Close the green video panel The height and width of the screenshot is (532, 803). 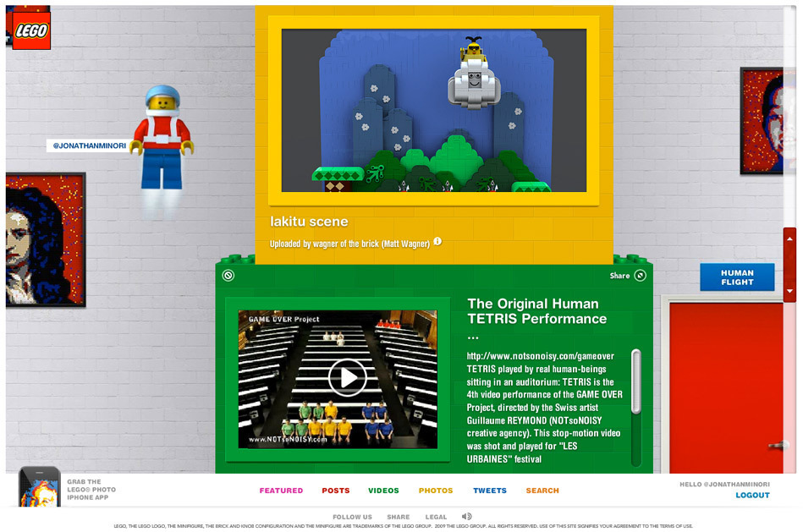tap(228, 276)
